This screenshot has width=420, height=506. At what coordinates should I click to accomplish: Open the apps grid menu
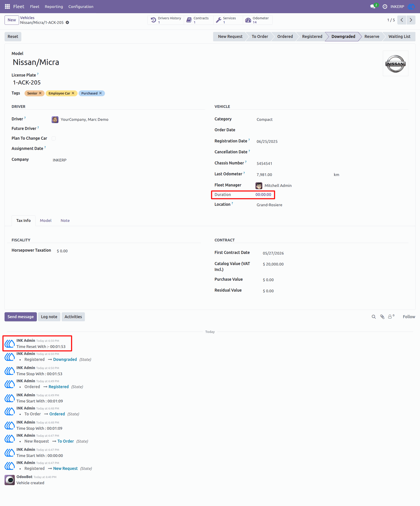[7, 6]
